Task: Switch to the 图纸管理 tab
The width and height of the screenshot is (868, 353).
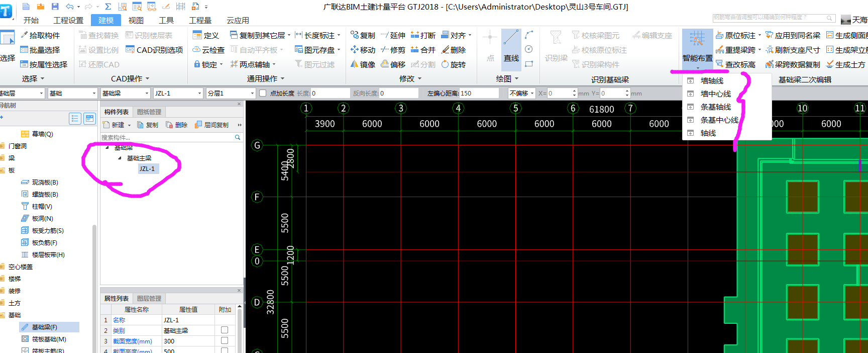Action: coord(149,112)
